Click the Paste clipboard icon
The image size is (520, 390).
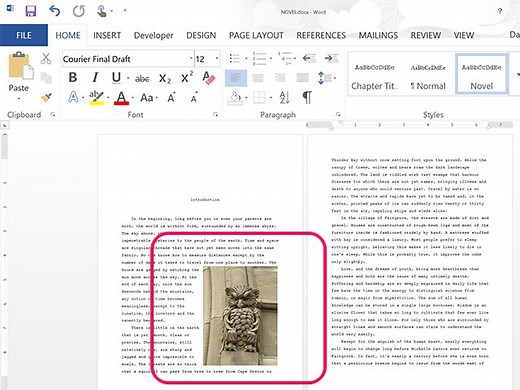tap(20, 65)
